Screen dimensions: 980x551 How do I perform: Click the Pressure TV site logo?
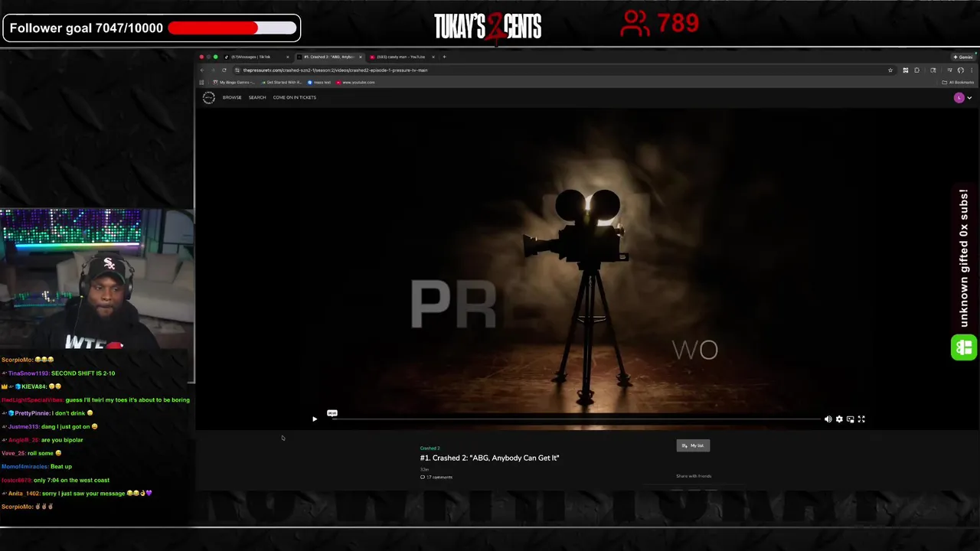tap(208, 97)
